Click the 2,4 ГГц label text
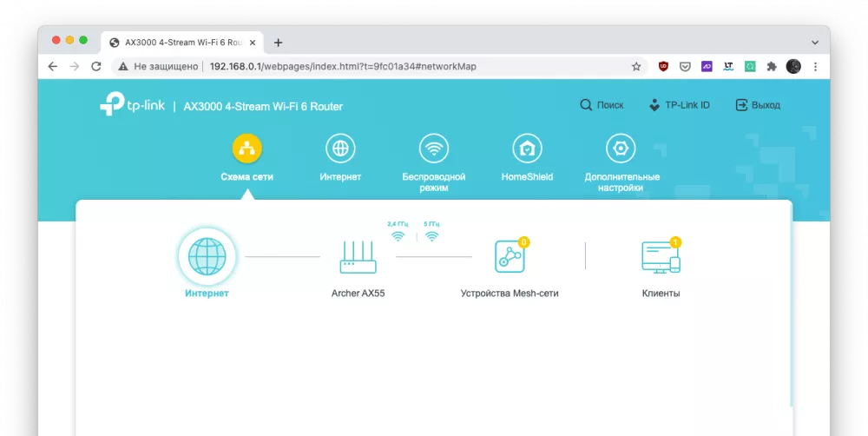Viewport: 868px width, 436px height. point(398,224)
